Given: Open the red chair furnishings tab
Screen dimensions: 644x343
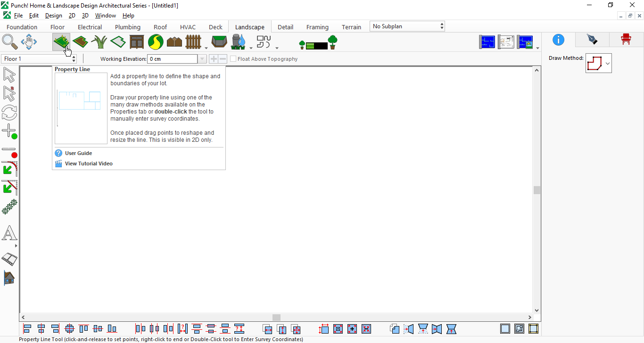Looking at the screenshot, I should [626, 40].
